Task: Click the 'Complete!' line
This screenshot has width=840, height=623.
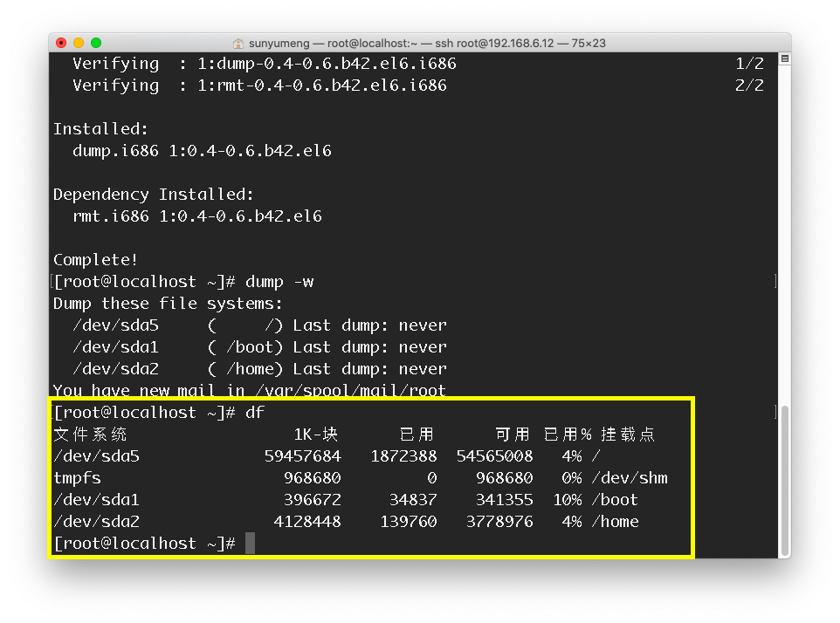Action: point(95,260)
